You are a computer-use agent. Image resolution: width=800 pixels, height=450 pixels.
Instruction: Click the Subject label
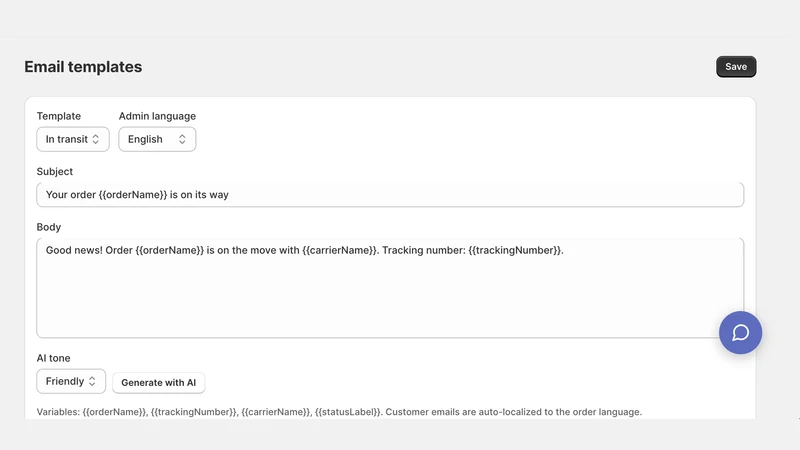(55, 171)
